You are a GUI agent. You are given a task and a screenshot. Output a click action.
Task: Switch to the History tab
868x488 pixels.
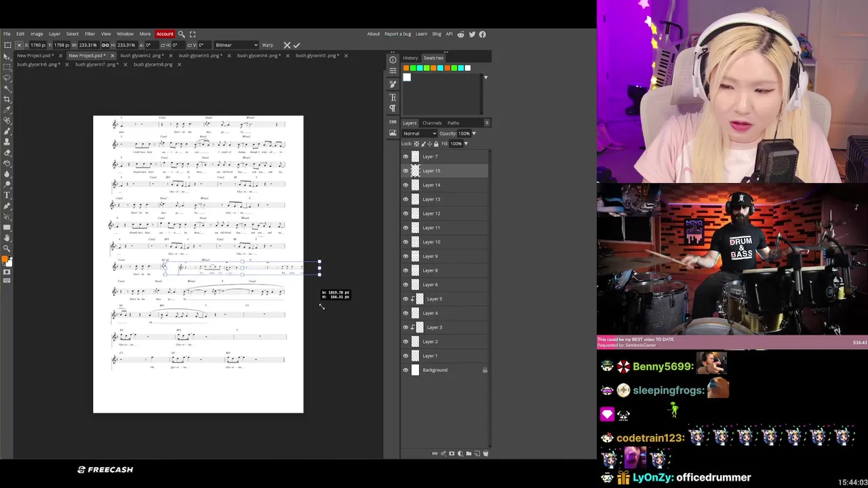coord(410,58)
